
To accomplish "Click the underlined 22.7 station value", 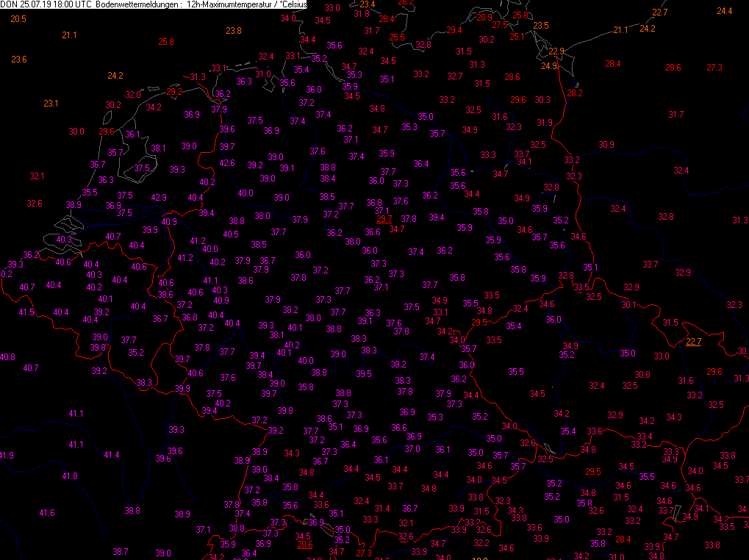I will point(694,342).
